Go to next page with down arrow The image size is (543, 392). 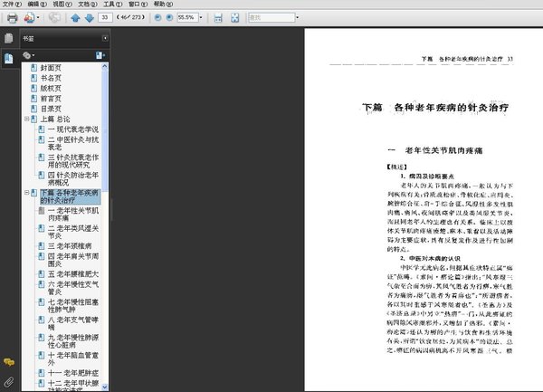coord(88,17)
